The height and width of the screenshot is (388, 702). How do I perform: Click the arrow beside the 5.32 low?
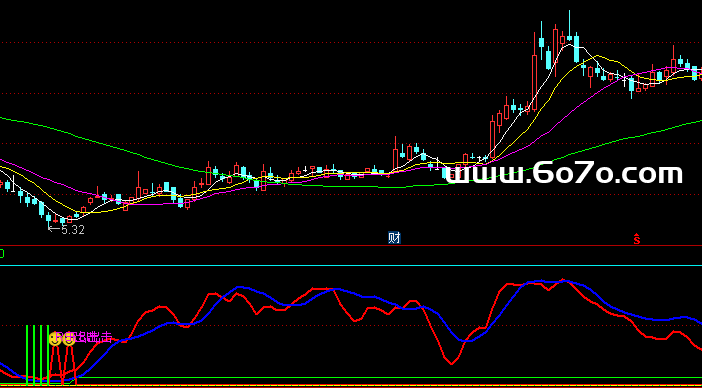click(x=54, y=229)
